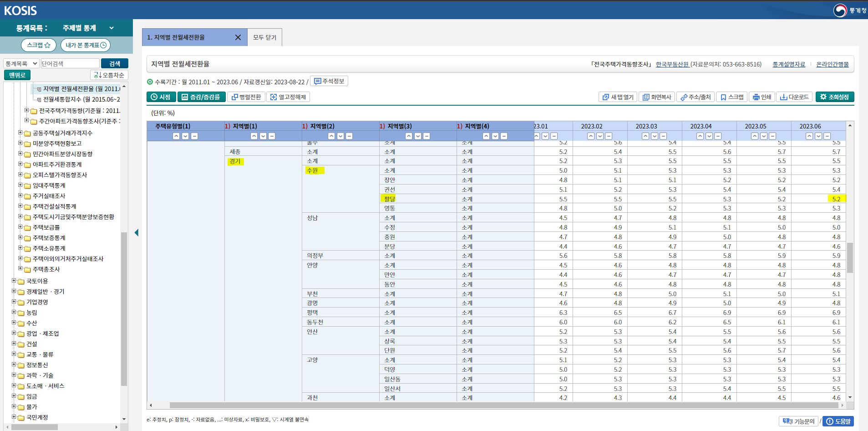The width and height of the screenshot is (868, 431).
Task: Open table in 새 탭 열기
Action: pyautogui.click(x=618, y=97)
